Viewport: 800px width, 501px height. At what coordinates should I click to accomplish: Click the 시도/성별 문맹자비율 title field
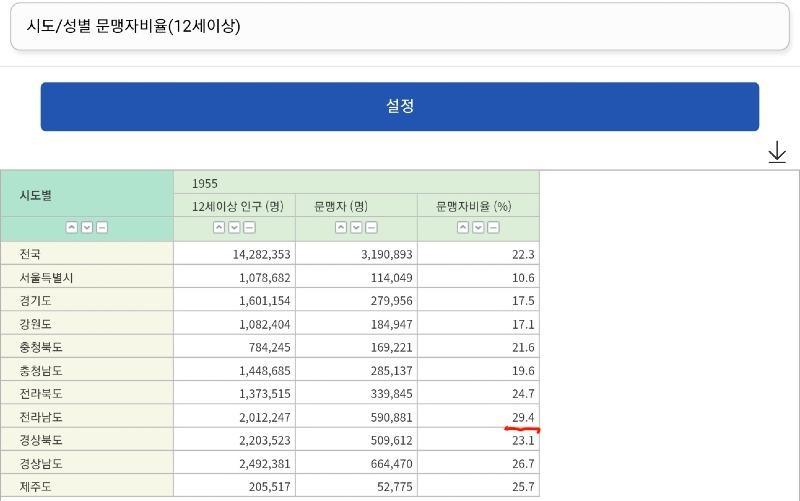(400, 27)
